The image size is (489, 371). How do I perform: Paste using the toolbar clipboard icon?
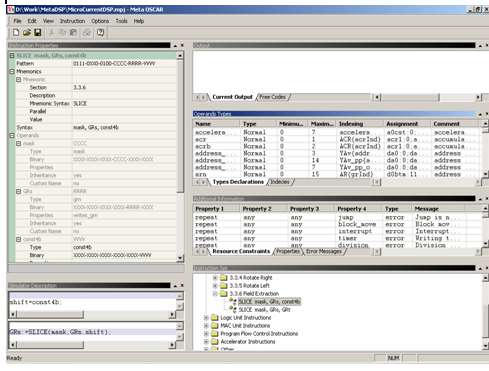click(x=73, y=33)
